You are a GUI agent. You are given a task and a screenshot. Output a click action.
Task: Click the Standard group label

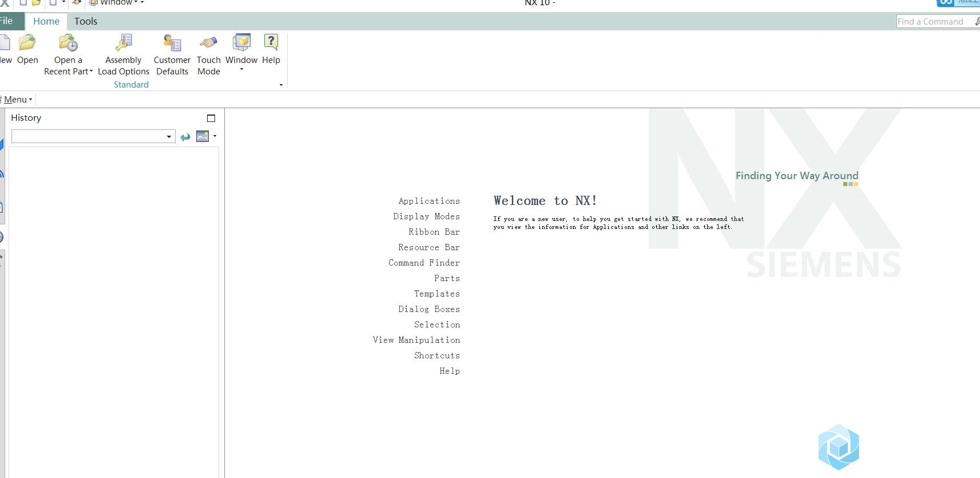pyautogui.click(x=131, y=85)
